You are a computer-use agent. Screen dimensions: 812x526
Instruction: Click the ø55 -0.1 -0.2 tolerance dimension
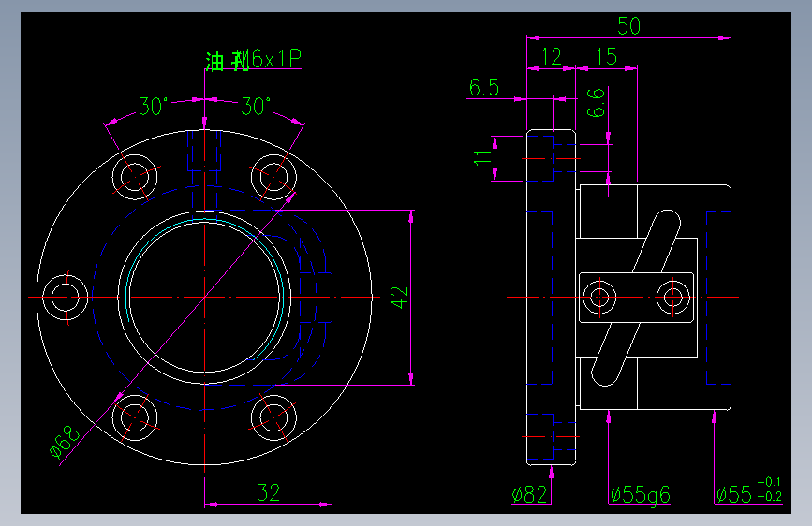pos(749,490)
